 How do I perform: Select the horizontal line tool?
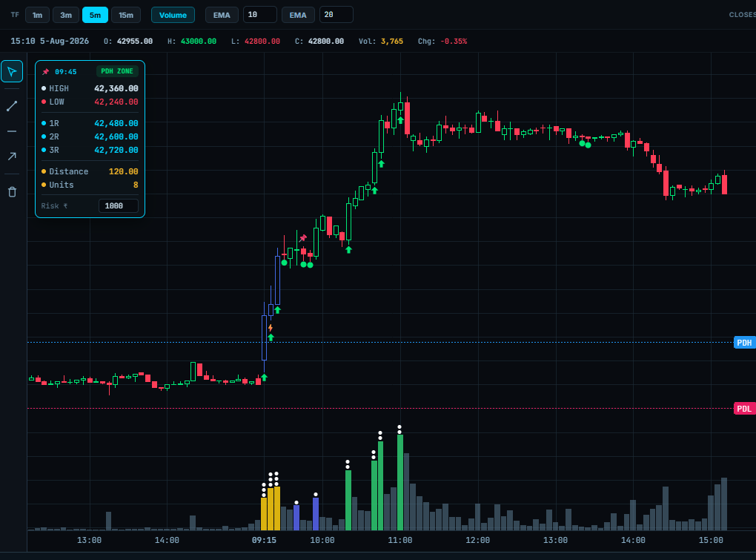12,131
